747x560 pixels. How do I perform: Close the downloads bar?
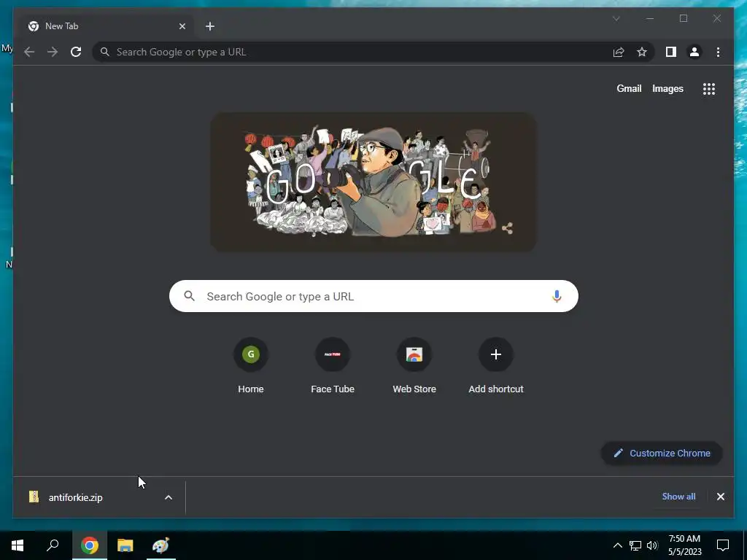coord(720,497)
